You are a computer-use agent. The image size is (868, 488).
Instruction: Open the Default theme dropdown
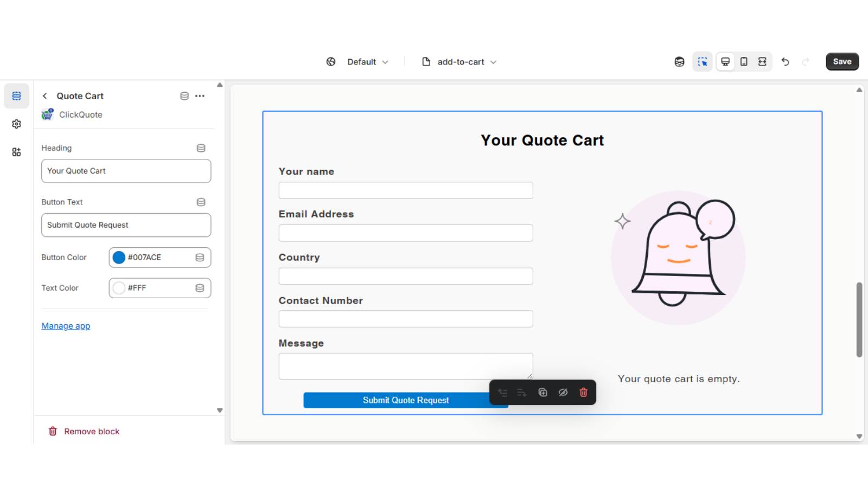pos(368,62)
